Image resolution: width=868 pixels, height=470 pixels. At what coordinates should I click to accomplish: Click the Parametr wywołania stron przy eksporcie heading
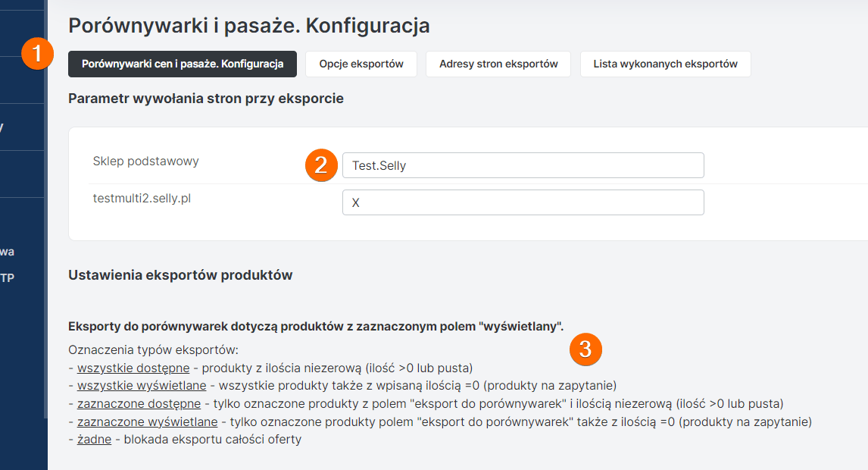(x=205, y=99)
